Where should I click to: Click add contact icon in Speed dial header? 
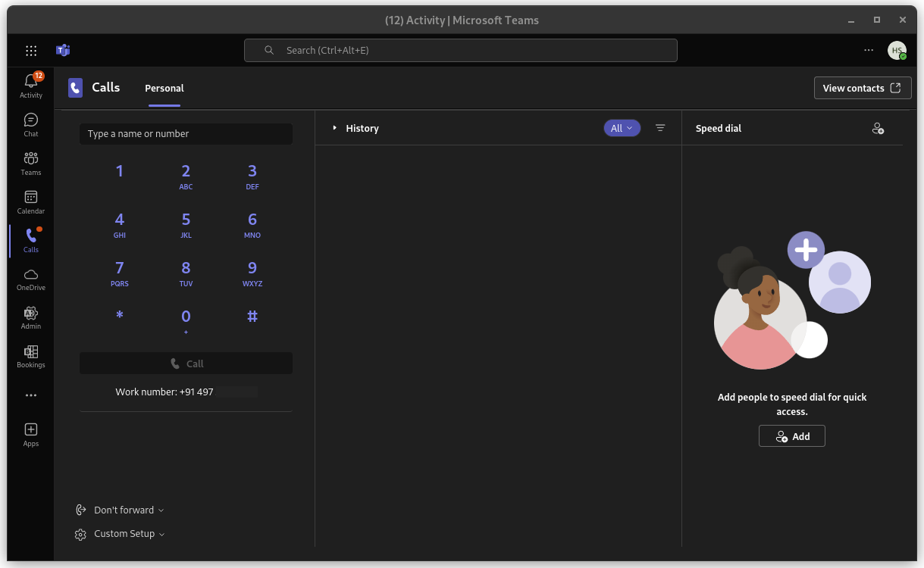(878, 129)
